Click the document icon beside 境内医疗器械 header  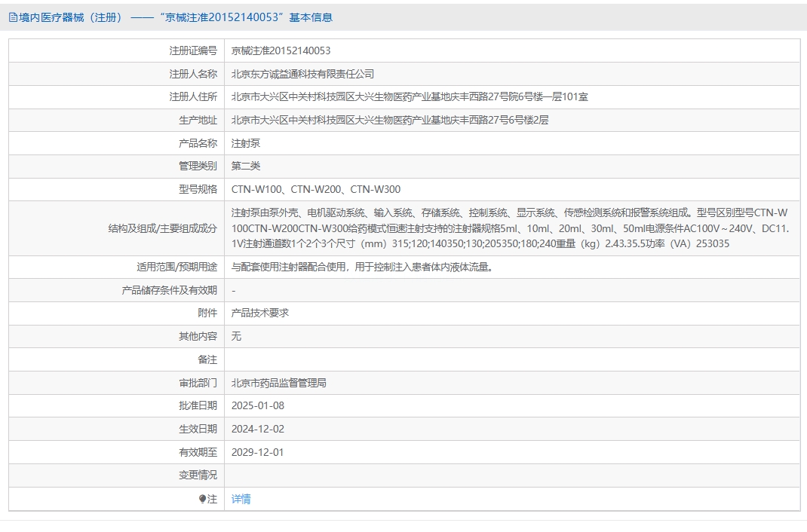click(x=13, y=17)
